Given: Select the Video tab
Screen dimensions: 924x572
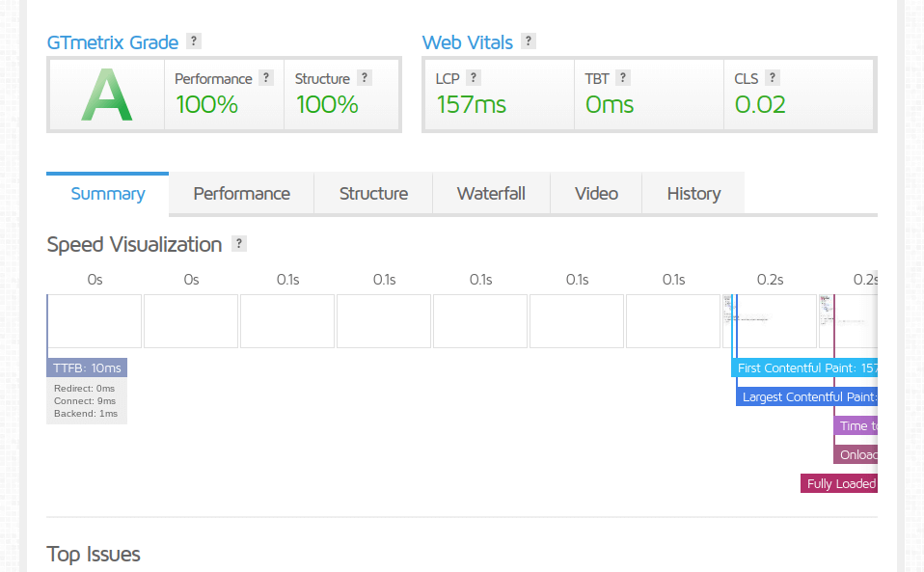Looking at the screenshot, I should click(x=596, y=194).
